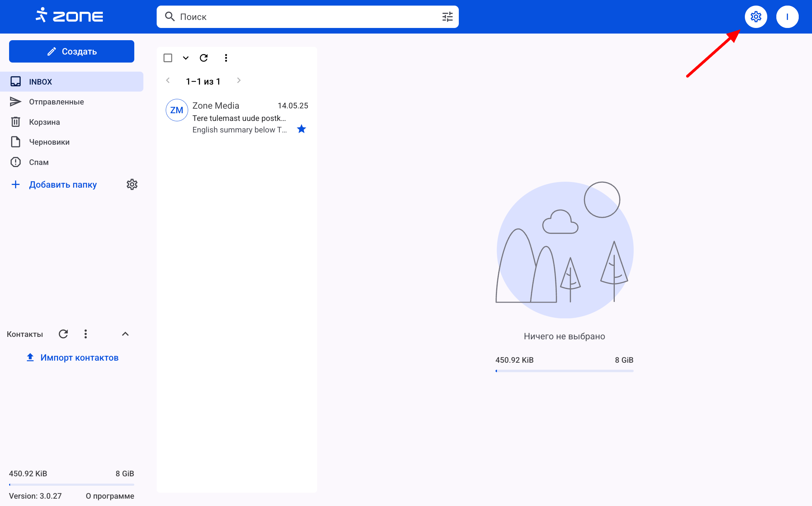The image size is (812, 506).
Task: Expand the selection dropdown arrow
Action: tap(186, 58)
